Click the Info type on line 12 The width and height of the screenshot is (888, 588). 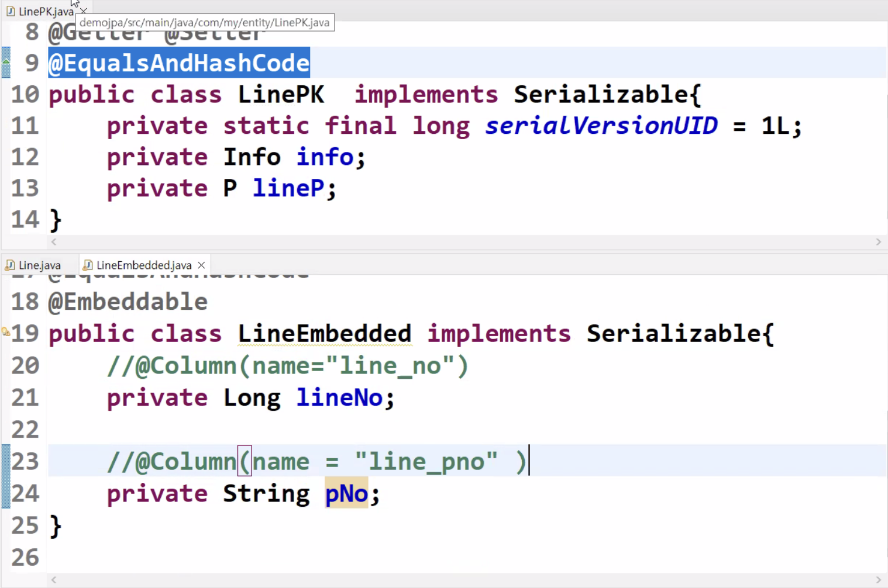(252, 157)
